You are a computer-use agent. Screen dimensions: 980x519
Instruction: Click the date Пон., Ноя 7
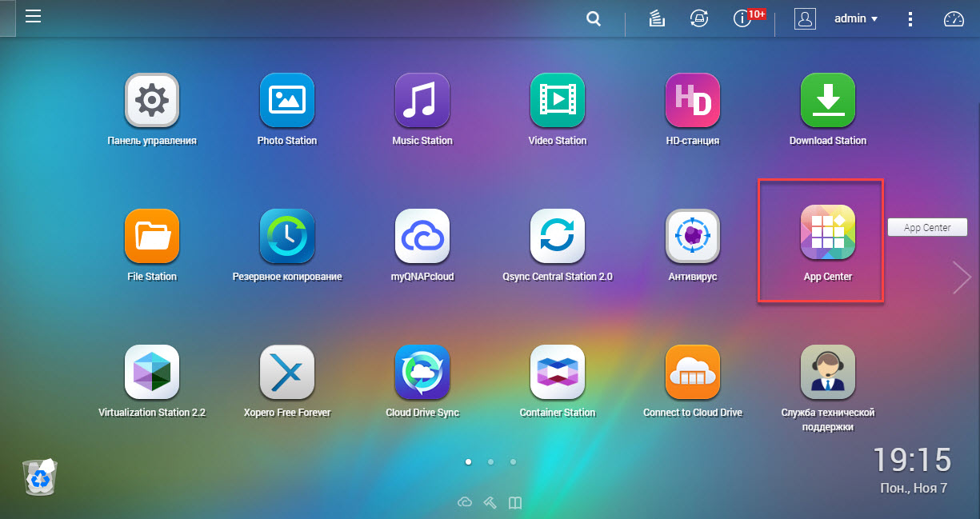(912, 488)
